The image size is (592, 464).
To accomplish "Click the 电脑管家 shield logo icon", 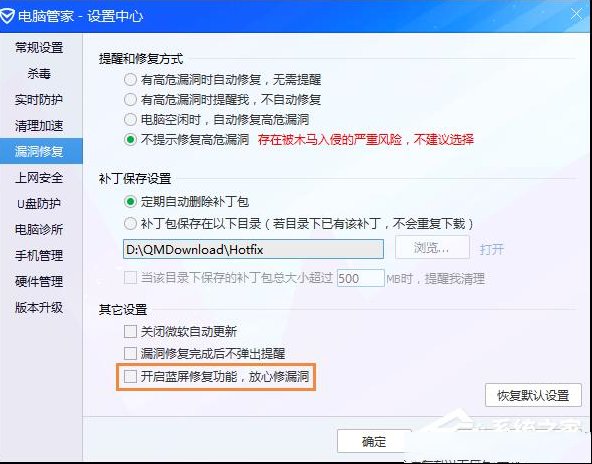I will pos(7,16).
